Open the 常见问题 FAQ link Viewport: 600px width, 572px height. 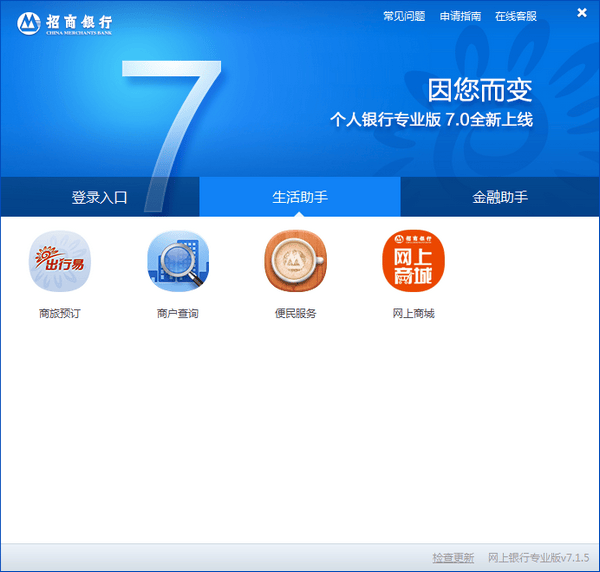404,16
